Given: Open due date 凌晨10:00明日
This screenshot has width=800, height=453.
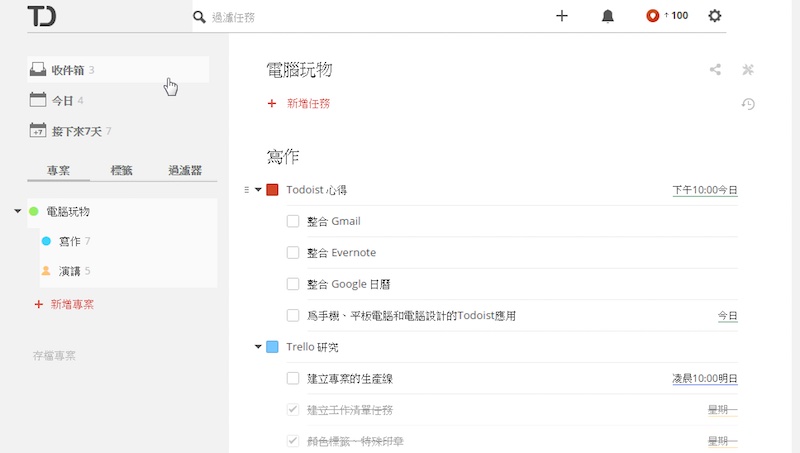Looking at the screenshot, I should tap(705, 379).
